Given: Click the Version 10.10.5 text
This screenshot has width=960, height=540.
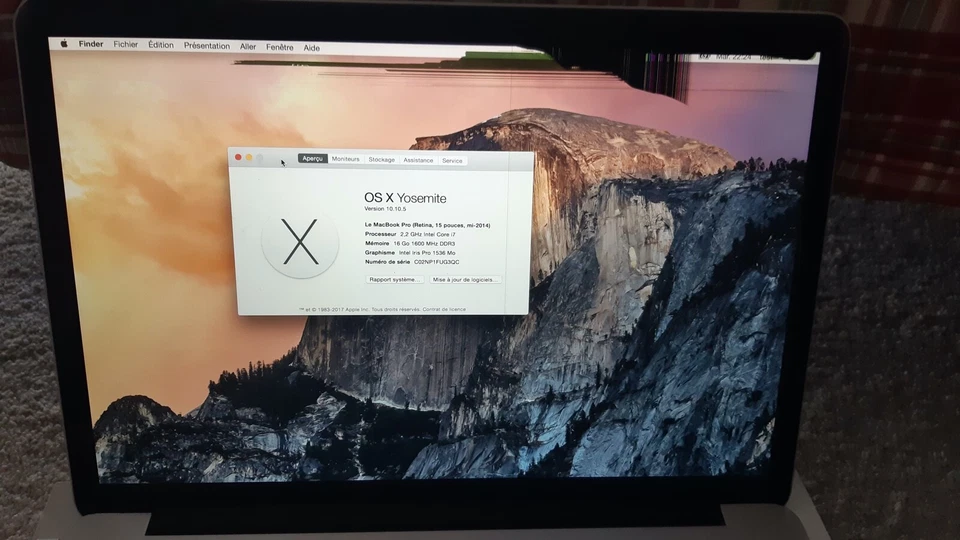Looking at the screenshot, I should pos(385,209).
